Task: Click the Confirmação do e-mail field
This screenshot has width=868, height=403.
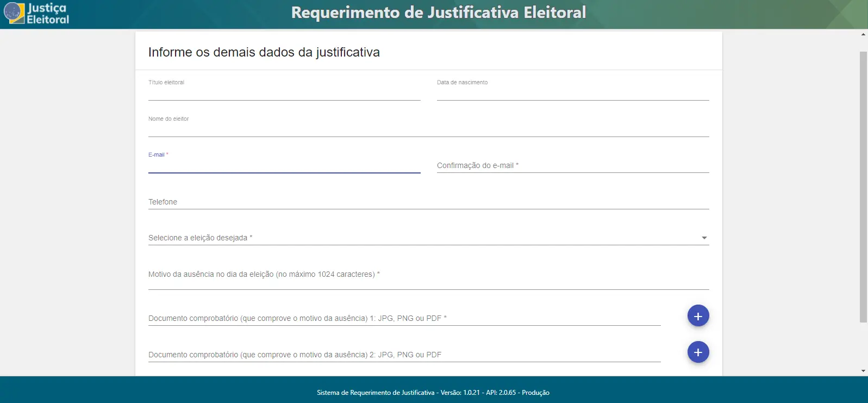Action: pos(573,165)
